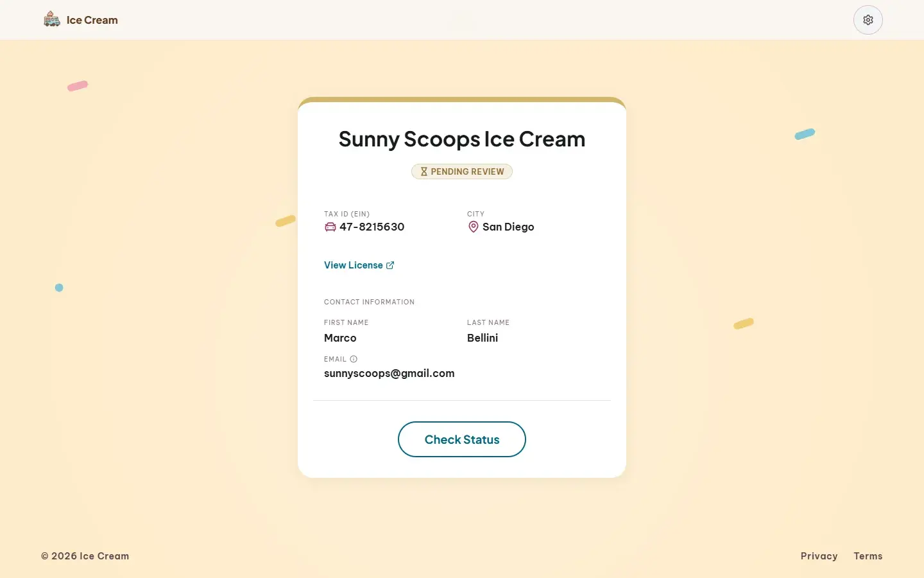Image resolution: width=924 pixels, height=578 pixels.
Task: Click the Check Status button
Action: [462, 439]
